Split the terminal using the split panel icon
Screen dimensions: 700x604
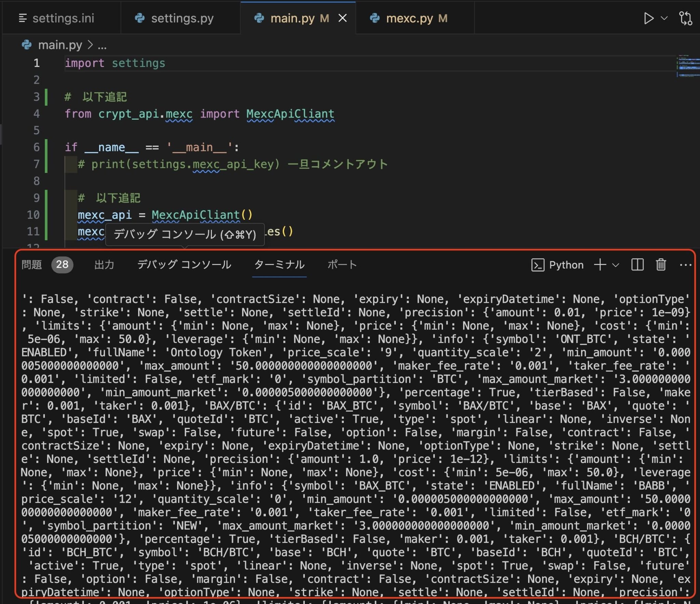coord(637,265)
